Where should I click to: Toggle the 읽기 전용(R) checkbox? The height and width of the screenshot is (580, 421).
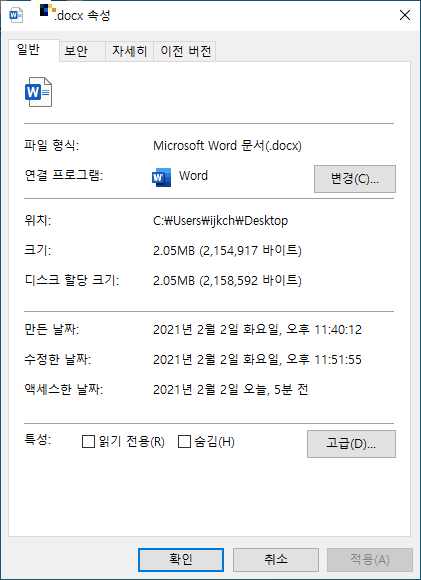pos(88,441)
